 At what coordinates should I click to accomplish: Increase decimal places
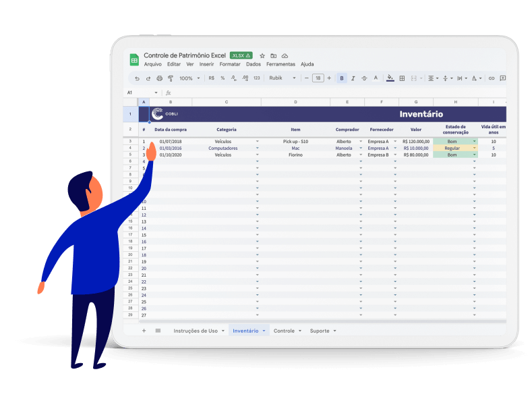[x=245, y=78]
